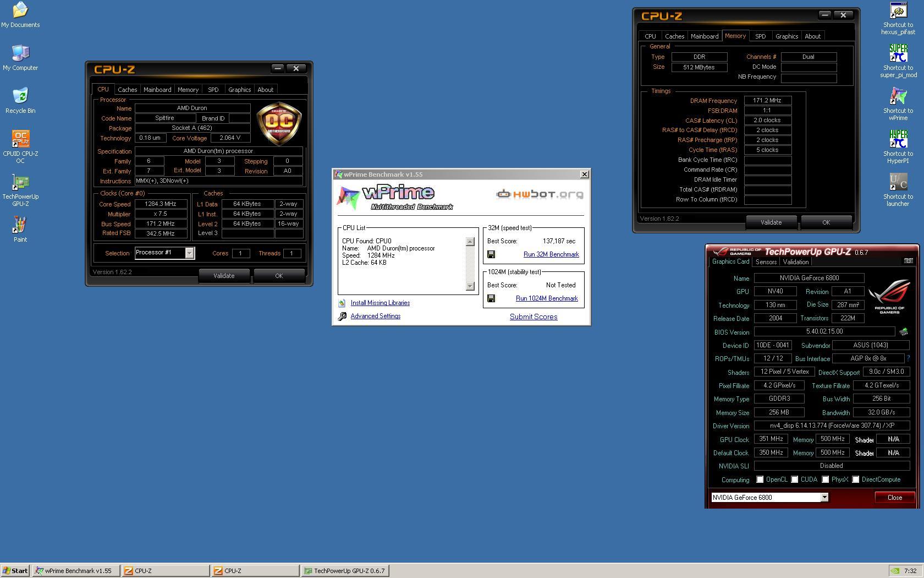Switch to Mainboard tab in left CPU-Z
This screenshot has width=924, height=578.
157,90
